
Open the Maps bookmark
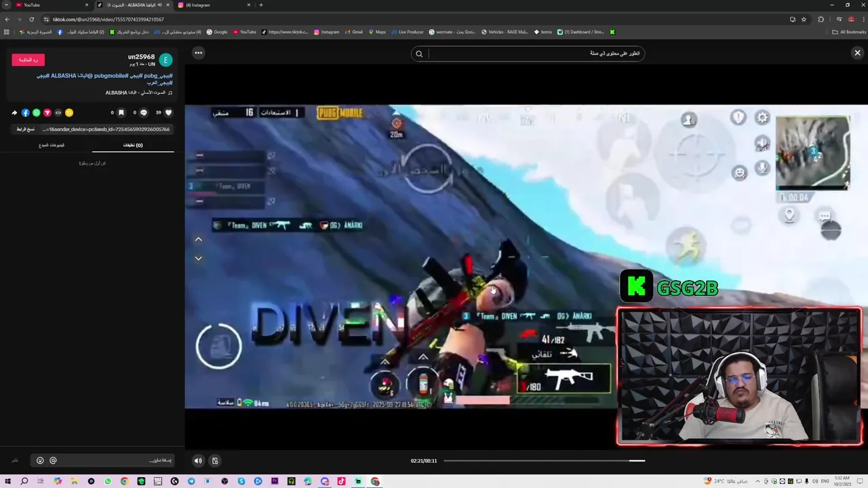pyautogui.click(x=377, y=32)
